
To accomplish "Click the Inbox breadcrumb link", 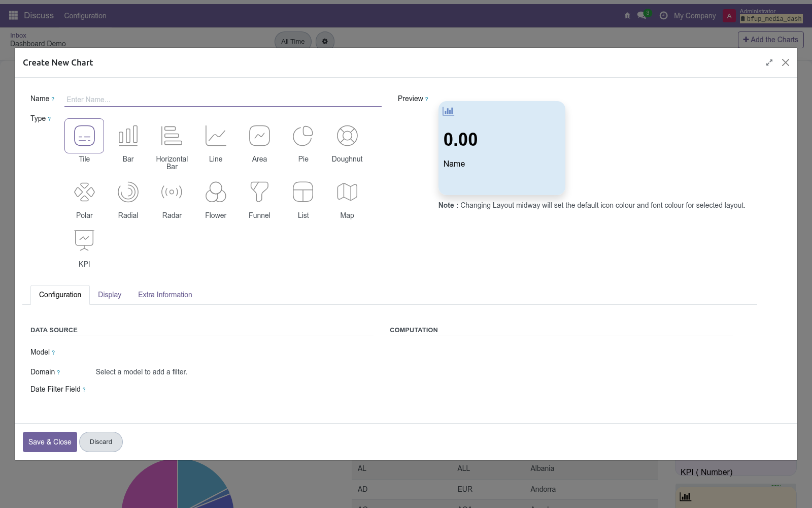I will [18, 36].
